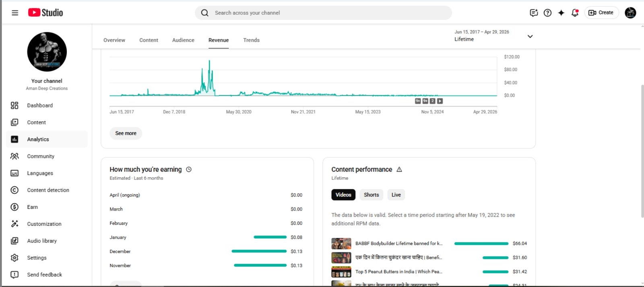Open the notifications bell
This screenshot has height=287, width=644.
pos(575,13)
